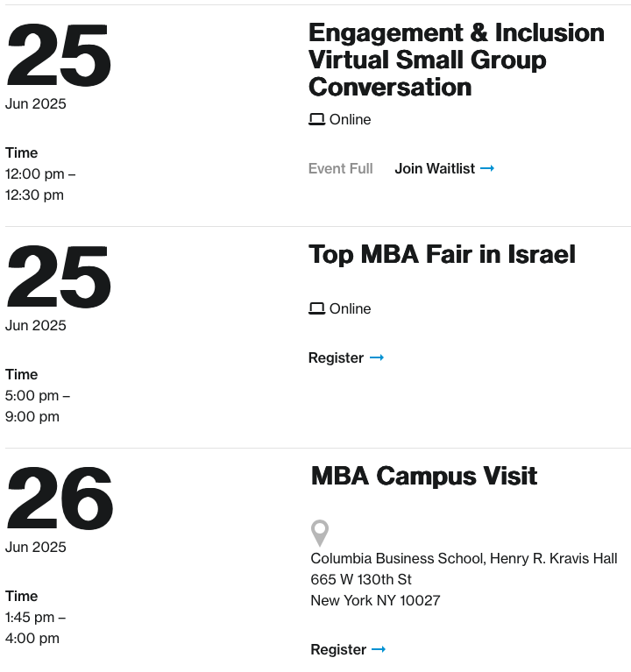Click the Online label under Engagement & Inclusion event
631x672 pixels.
350,119
